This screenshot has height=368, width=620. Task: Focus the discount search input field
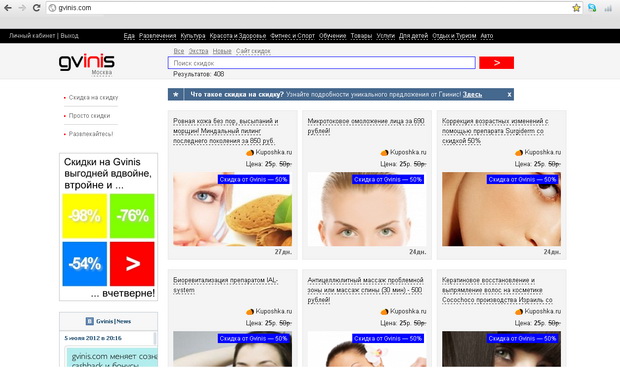(321, 63)
